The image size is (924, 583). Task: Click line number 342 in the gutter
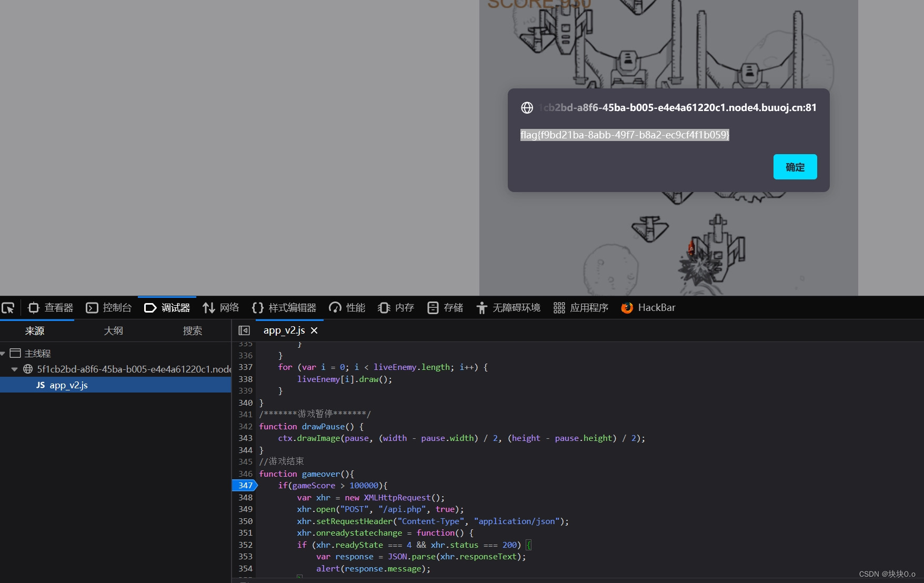click(245, 426)
